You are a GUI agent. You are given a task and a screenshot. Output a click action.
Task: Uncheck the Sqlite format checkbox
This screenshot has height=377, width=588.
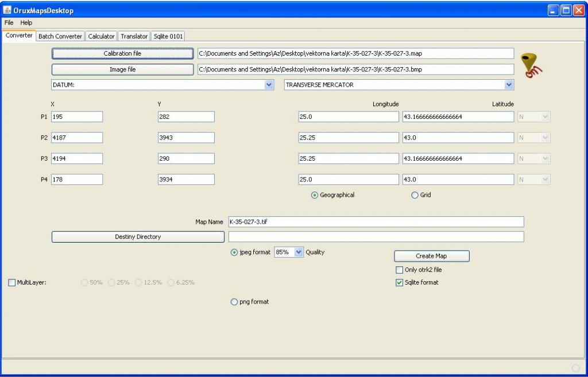click(400, 282)
